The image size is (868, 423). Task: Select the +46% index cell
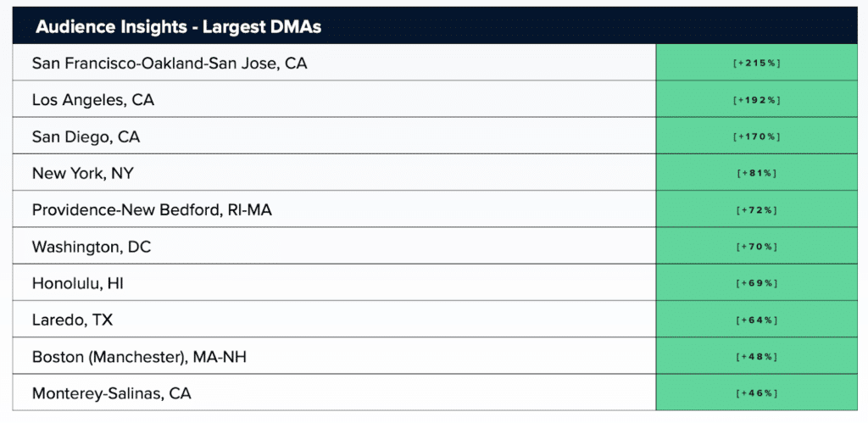(x=756, y=392)
